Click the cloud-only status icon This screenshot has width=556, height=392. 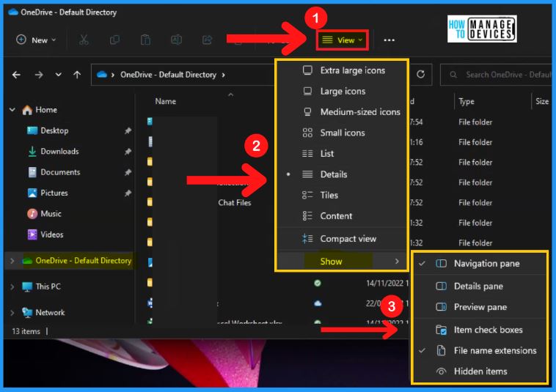318,303
